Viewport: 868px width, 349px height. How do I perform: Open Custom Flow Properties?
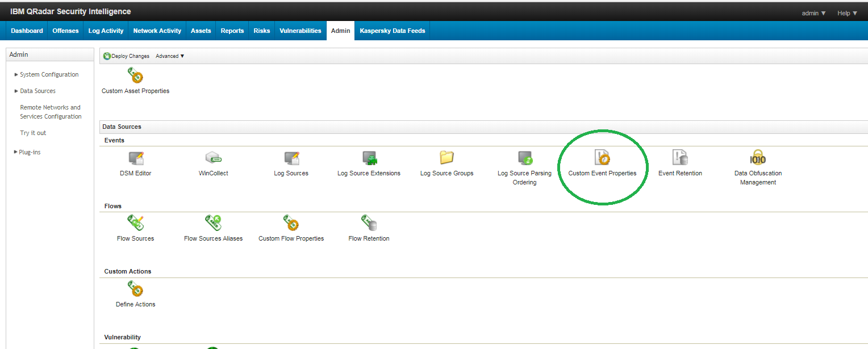(291, 223)
